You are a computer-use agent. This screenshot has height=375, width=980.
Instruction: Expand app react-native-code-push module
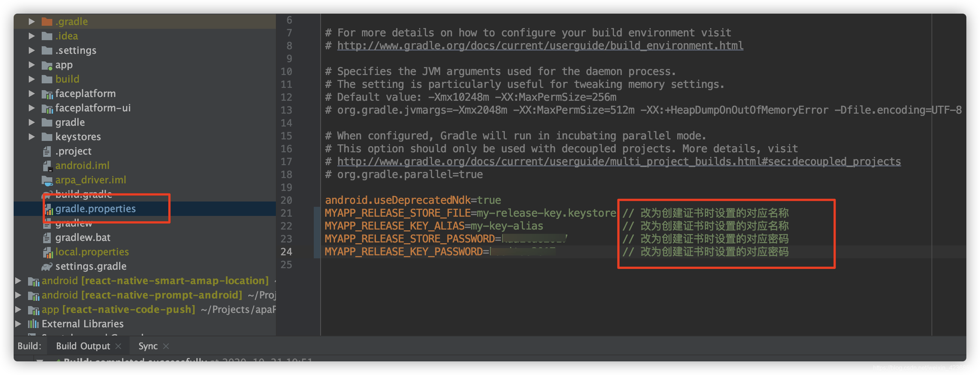[18, 309]
